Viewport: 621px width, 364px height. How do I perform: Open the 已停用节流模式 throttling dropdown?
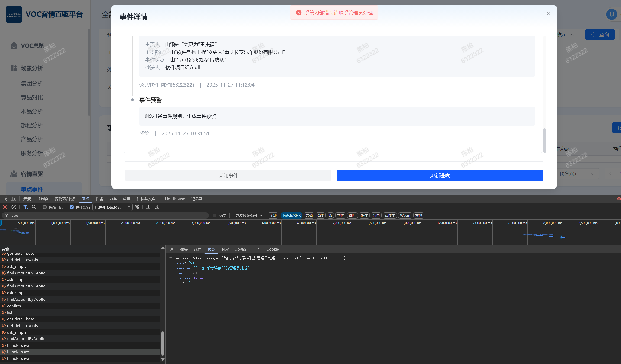click(x=112, y=207)
